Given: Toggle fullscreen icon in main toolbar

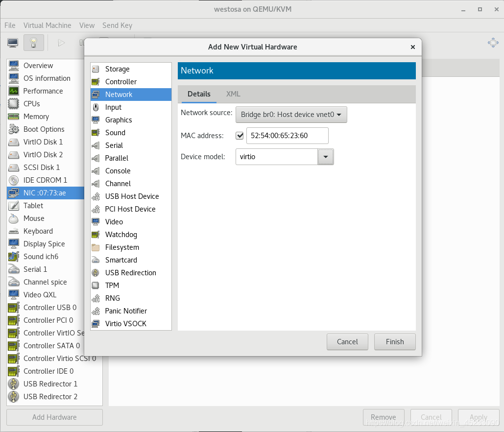Looking at the screenshot, I should [x=493, y=43].
